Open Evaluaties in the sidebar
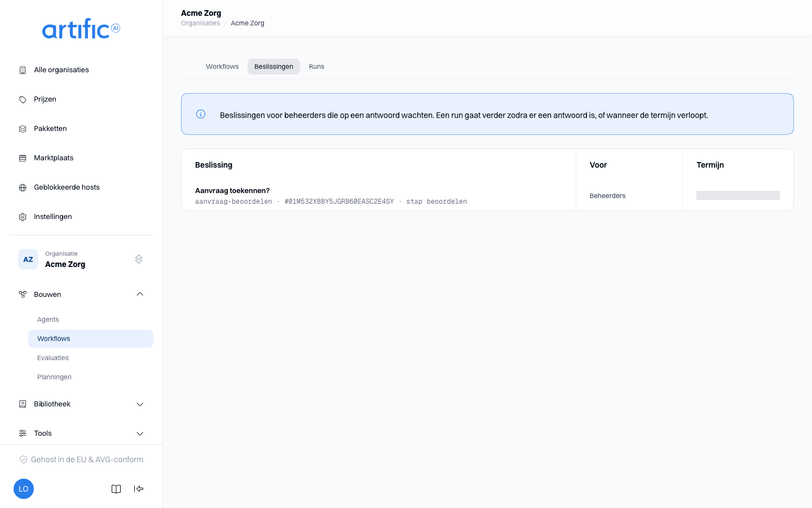The width and height of the screenshot is (812, 508). (x=91, y=358)
